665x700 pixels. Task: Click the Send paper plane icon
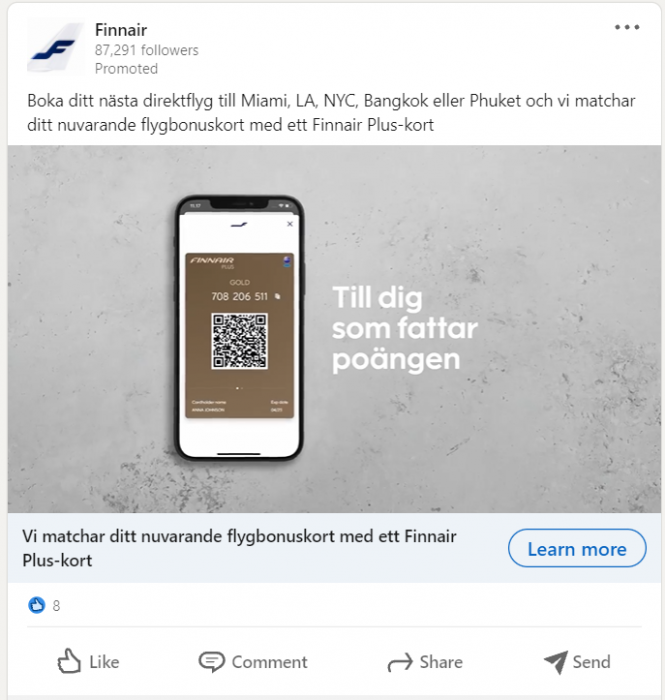pyautogui.click(x=556, y=662)
